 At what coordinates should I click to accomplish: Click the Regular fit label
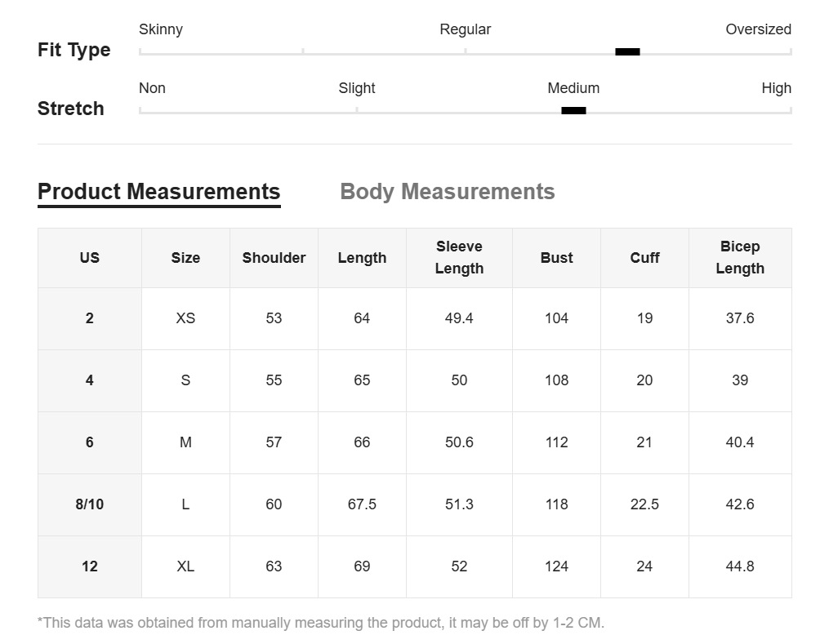465,29
